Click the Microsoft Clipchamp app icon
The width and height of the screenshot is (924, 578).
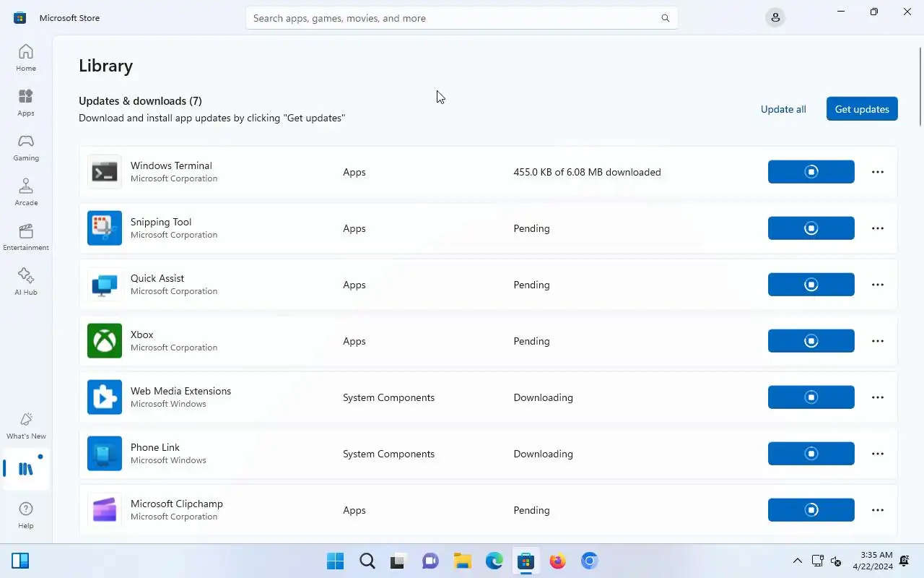pos(105,510)
